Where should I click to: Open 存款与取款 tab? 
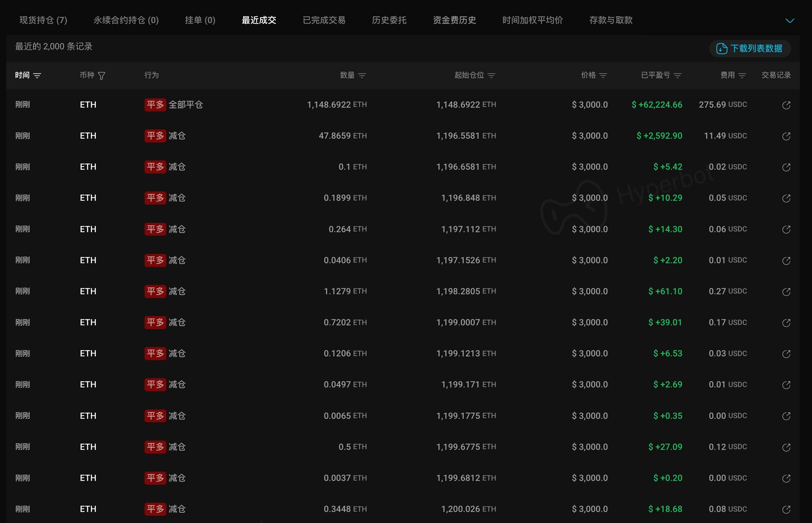tap(611, 20)
